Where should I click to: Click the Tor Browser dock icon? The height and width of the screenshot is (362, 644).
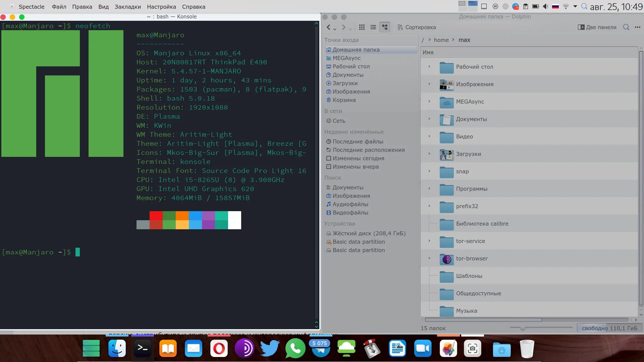pos(244,349)
